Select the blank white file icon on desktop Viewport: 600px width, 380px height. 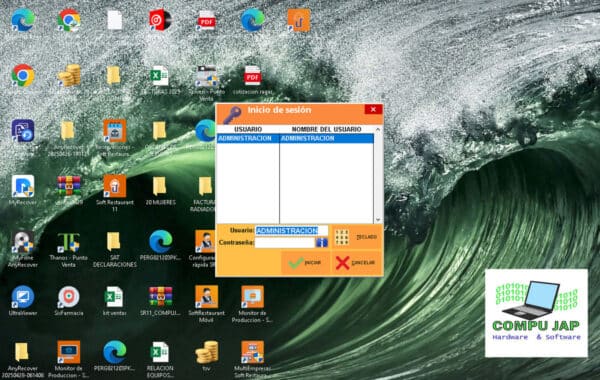click(114, 20)
